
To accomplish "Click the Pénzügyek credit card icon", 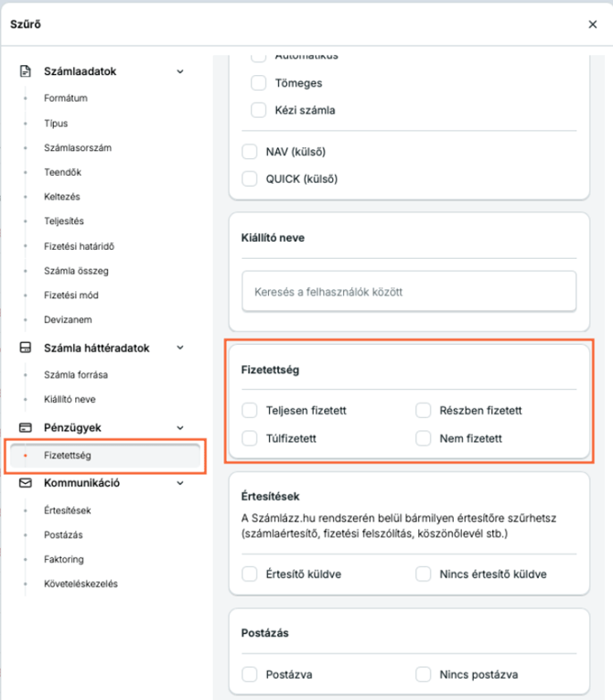I will [26, 427].
